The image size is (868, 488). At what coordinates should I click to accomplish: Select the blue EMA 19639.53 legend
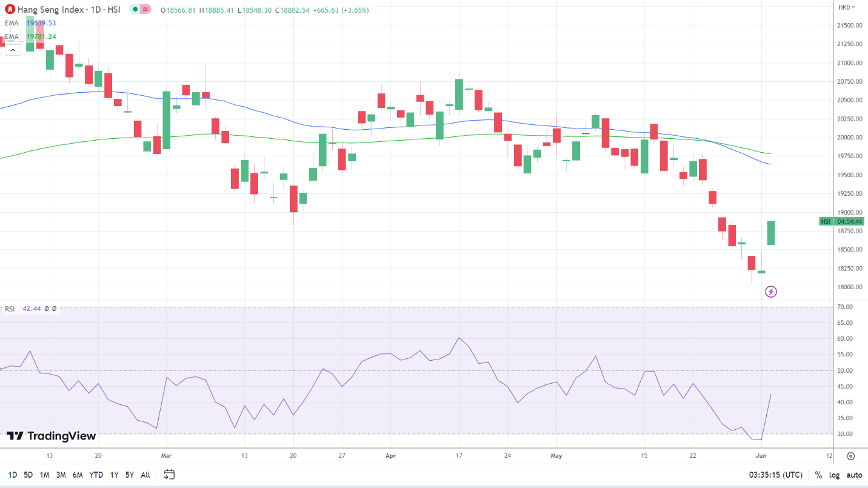coord(31,23)
